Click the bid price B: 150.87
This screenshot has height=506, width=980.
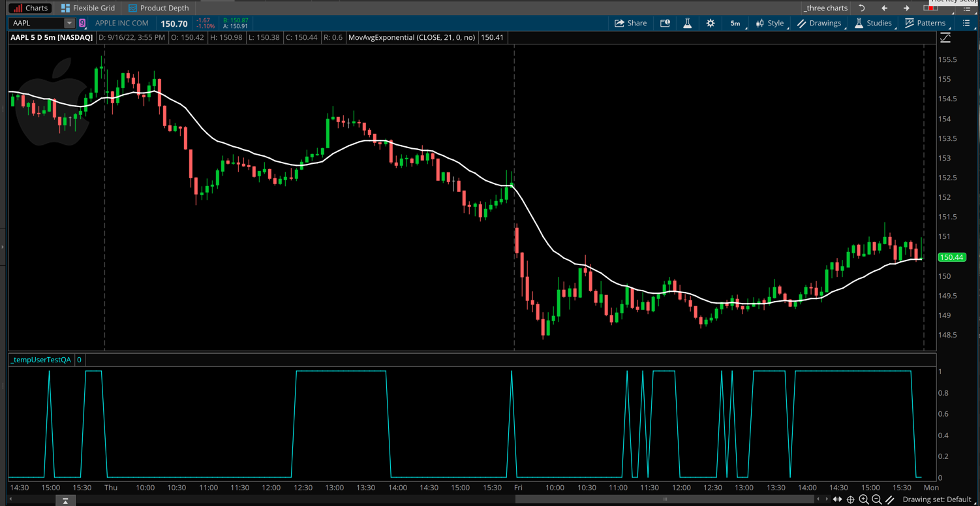click(x=236, y=20)
